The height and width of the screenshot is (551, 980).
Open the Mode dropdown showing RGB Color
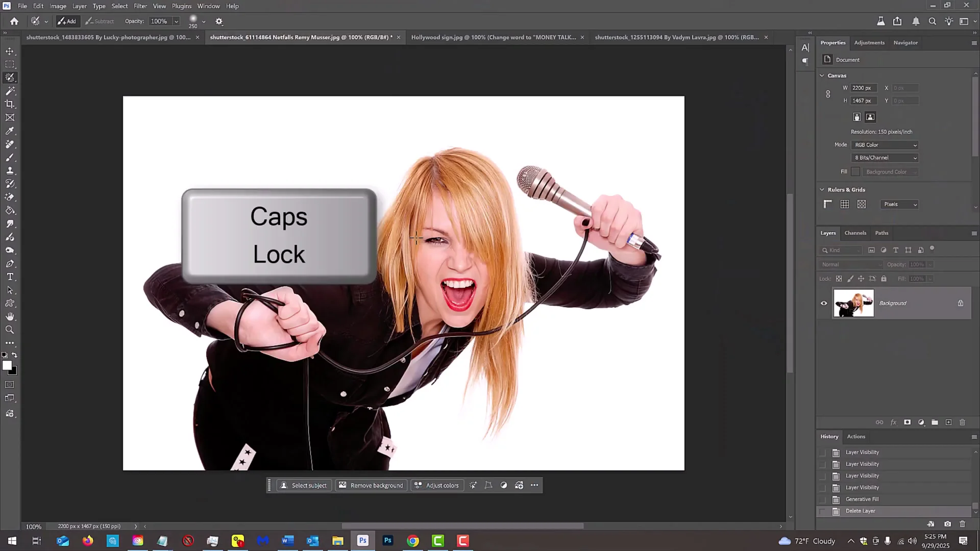[x=885, y=145]
